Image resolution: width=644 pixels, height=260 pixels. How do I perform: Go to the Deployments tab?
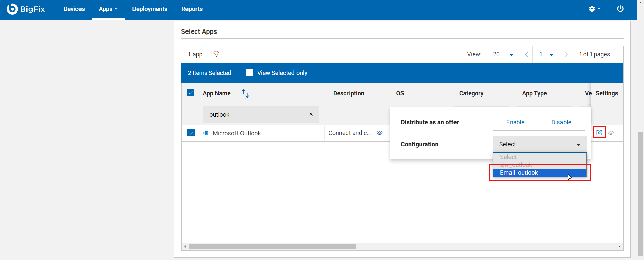coord(150,9)
